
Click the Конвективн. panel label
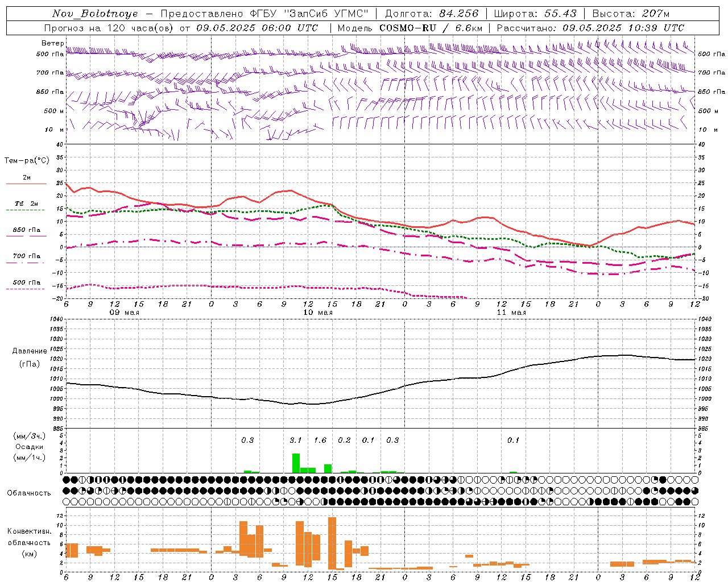click(29, 531)
